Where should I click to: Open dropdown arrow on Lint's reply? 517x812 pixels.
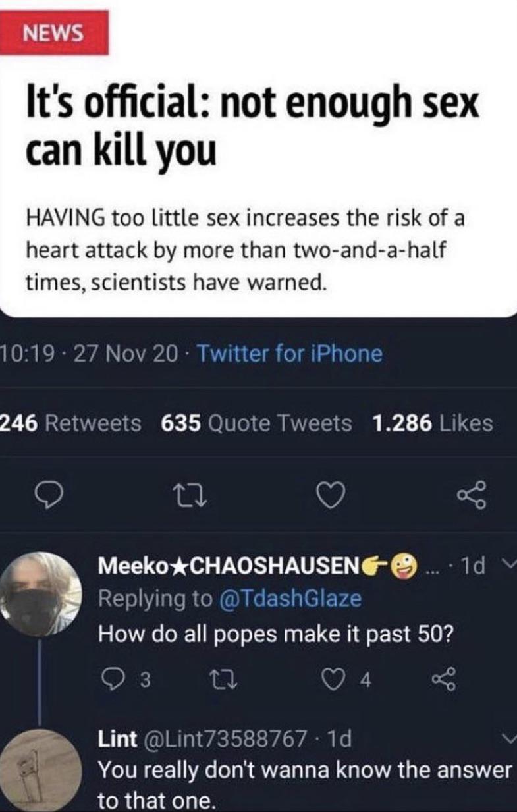tap(506, 740)
